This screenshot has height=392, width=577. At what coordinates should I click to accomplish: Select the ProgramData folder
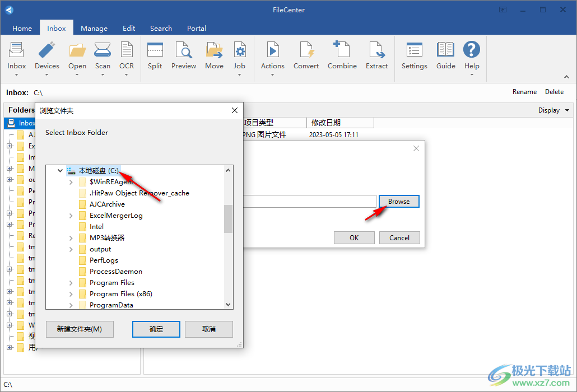coord(111,305)
